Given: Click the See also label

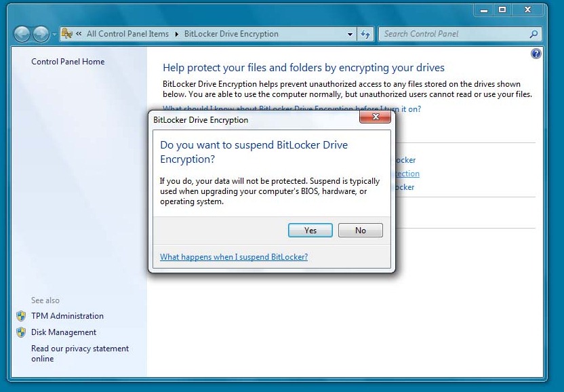Looking at the screenshot, I should (x=45, y=300).
